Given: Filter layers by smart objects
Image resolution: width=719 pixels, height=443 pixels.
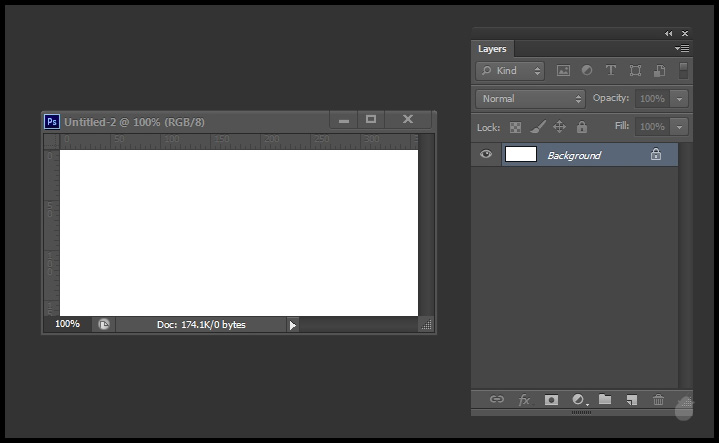Looking at the screenshot, I should click(x=659, y=71).
